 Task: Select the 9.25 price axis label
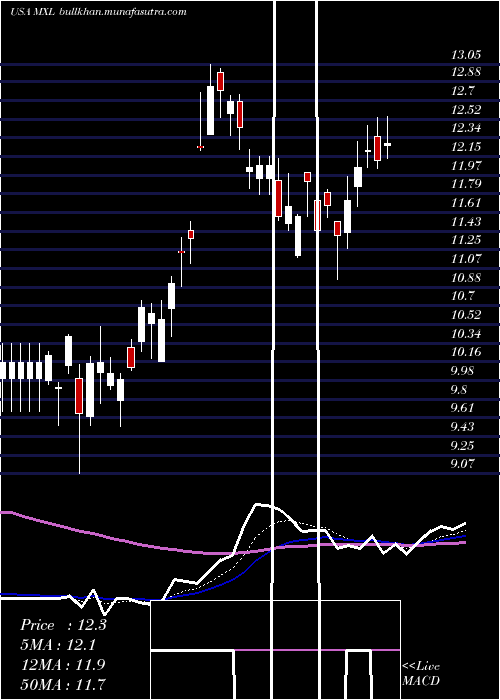[463, 446]
